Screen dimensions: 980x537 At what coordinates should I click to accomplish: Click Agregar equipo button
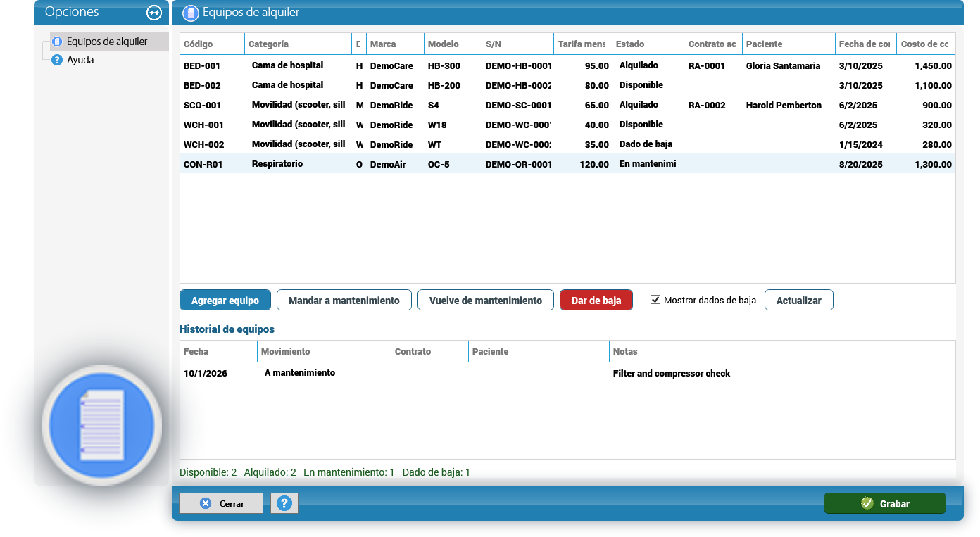[x=225, y=301]
